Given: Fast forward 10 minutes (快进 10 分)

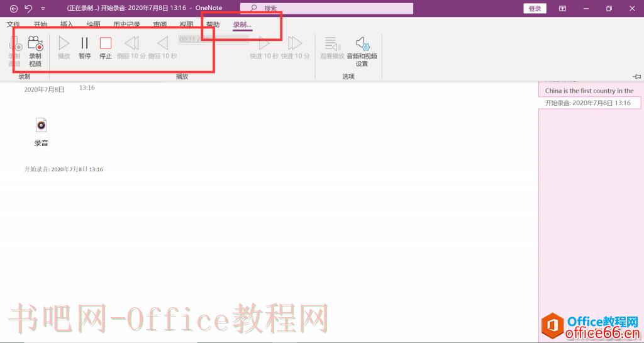Looking at the screenshot, I should click(x=296, y=48).
